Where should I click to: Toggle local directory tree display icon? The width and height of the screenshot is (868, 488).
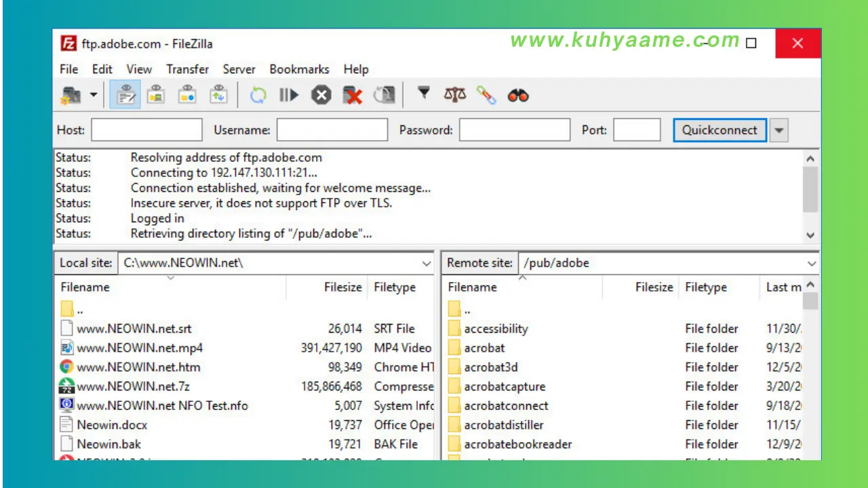[156, 96]
